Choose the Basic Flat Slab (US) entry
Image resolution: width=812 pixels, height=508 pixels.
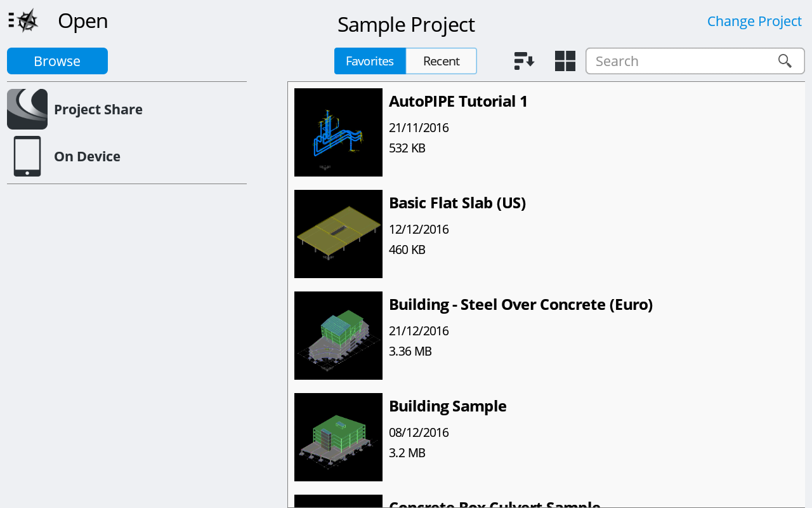point(457,203)
